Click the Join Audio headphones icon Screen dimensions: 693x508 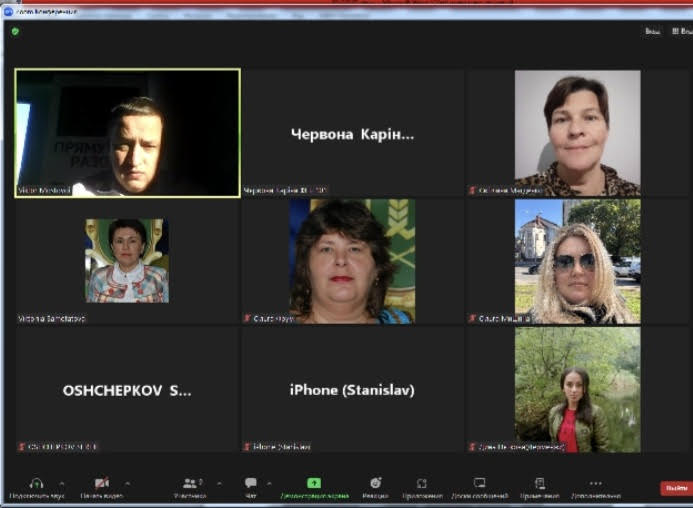pos(37,483)
